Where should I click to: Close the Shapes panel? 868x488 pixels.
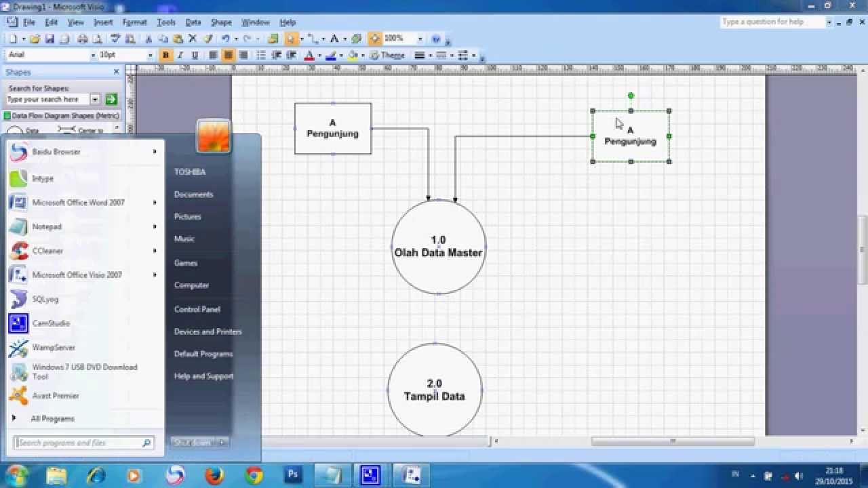pos(116,72)
